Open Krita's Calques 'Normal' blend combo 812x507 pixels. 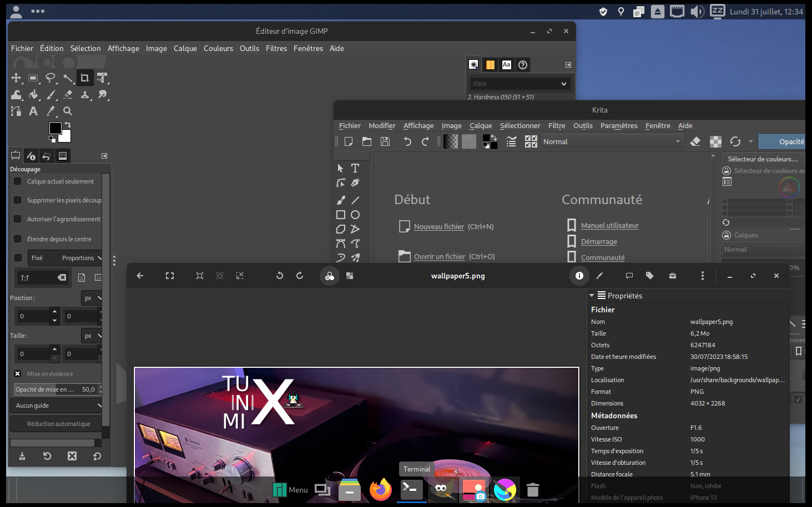(764, 250)
